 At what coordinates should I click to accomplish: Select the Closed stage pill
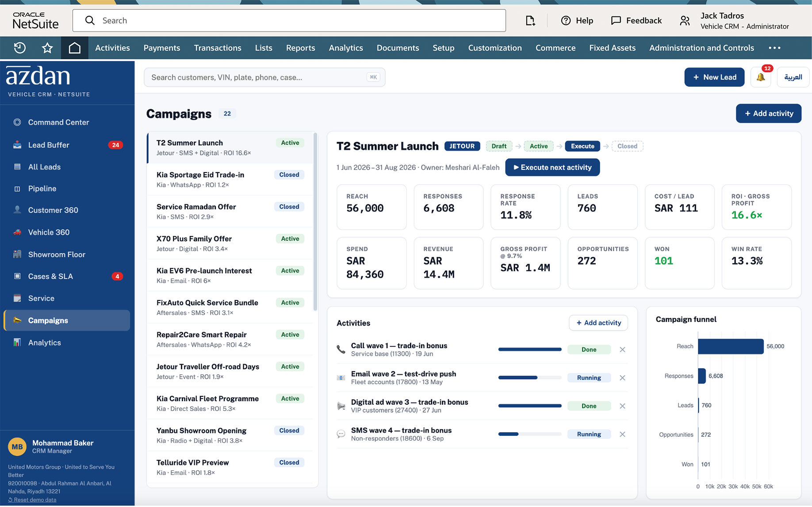(627, 146)
